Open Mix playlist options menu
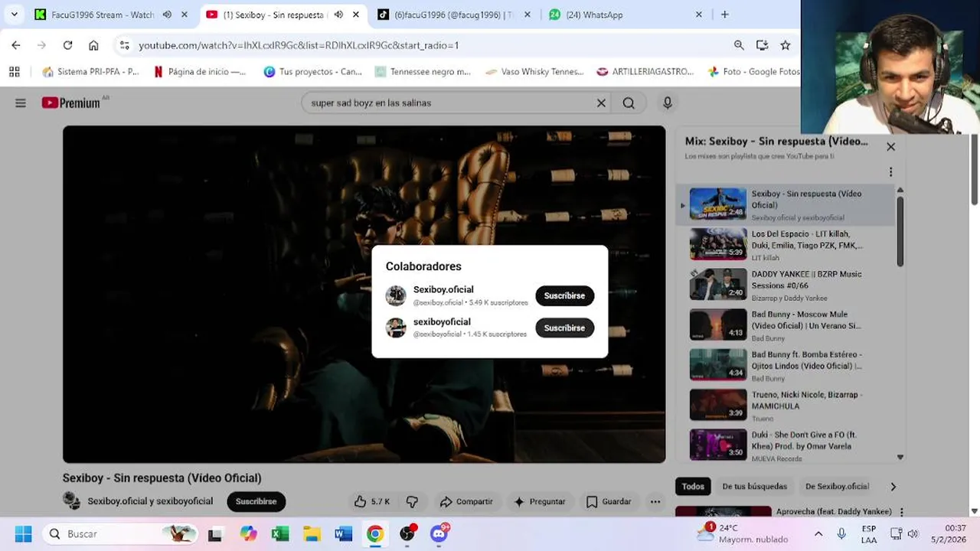This screenshot has height=551, width=980. click(890, 172)
